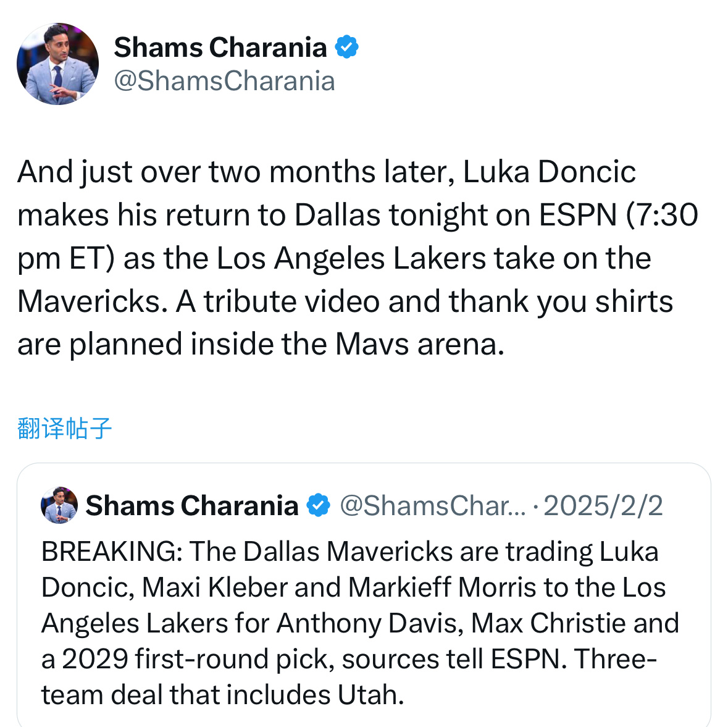This screenshot has height=727, width=728.
Task: Open the @ShamsCharania handle under the header name
Action: 224,81
